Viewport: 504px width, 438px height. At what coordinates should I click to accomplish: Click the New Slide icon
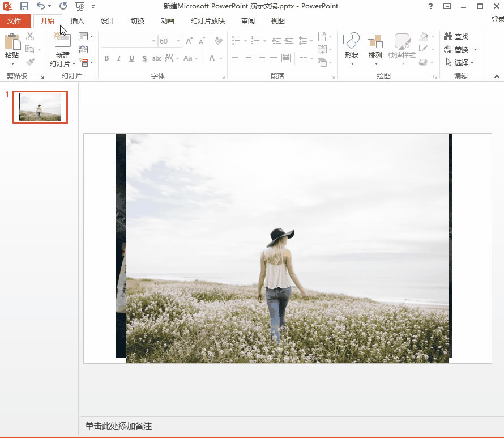coord(62,41)
